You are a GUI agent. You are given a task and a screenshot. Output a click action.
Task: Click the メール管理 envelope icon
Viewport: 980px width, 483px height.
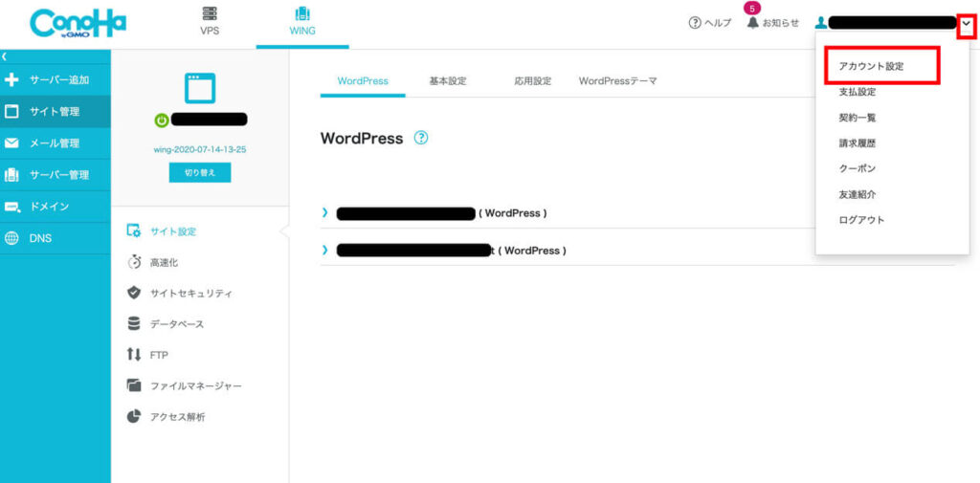click(11, 143)
